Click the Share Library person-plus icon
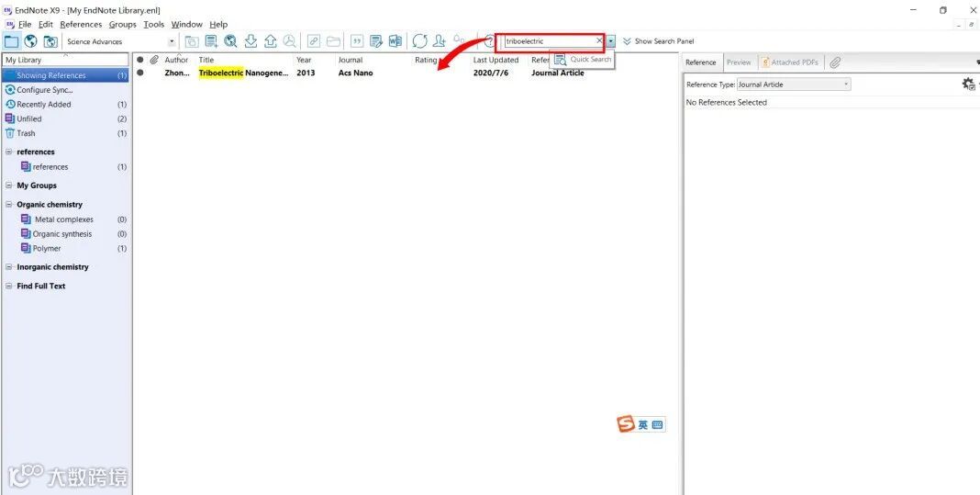Viewport: 980px width, 495px height. click(x=440, y=41)
